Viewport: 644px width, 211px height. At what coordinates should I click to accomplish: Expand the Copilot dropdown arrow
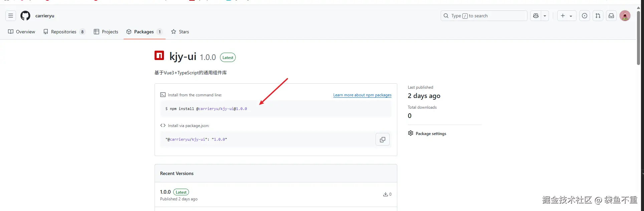[x=545, y=16]
